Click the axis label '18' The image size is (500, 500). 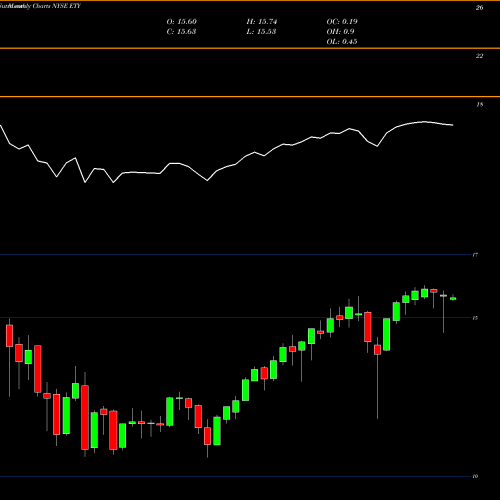pos(479,105)
